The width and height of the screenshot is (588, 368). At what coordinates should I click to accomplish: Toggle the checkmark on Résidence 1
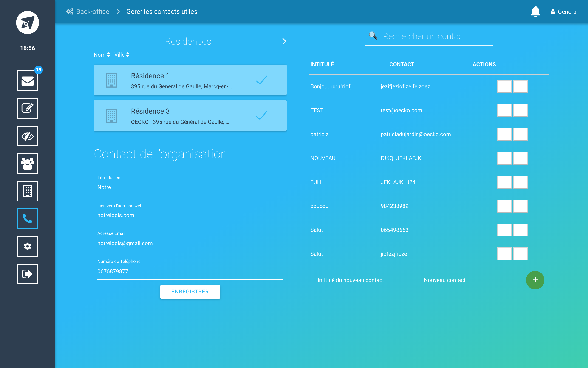(x=261, y=80)
